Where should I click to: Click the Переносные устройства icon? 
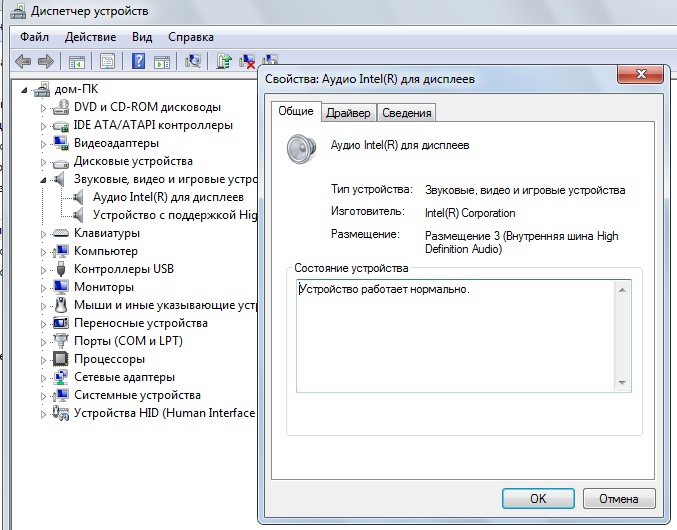[60, 323]
